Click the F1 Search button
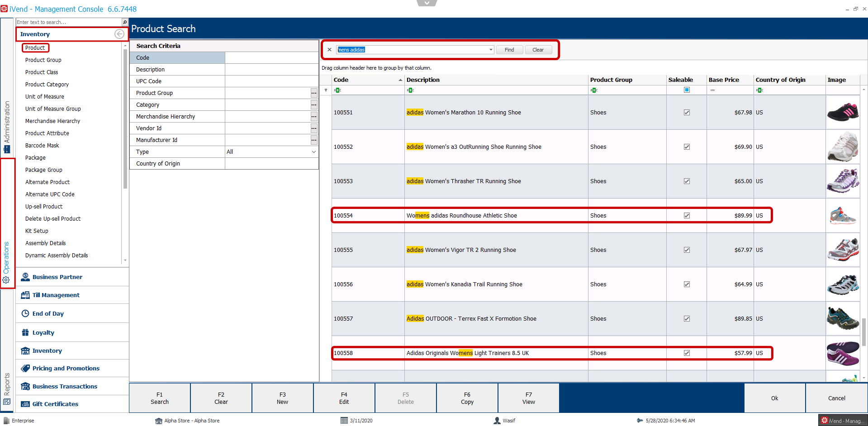868x426 pixels. tap(160, 398)
